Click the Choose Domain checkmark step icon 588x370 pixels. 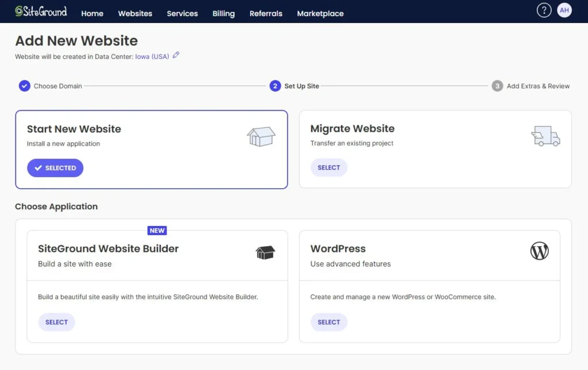point(24,85)
